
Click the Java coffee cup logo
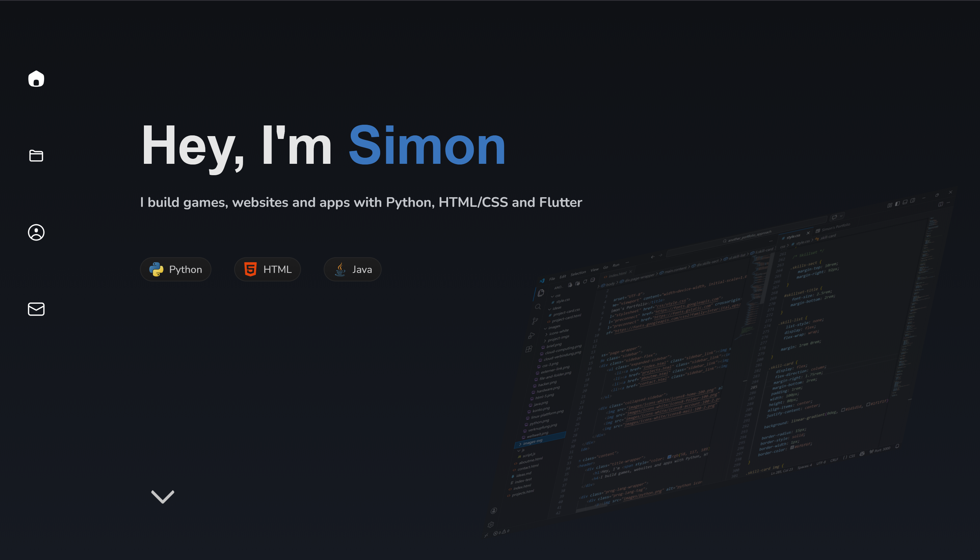(340, 269)
